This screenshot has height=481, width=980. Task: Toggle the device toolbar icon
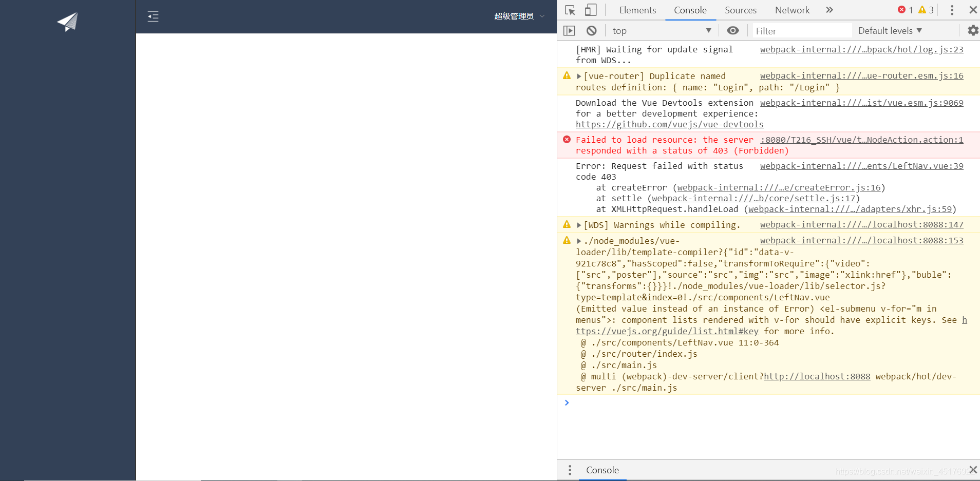(591, 10)
